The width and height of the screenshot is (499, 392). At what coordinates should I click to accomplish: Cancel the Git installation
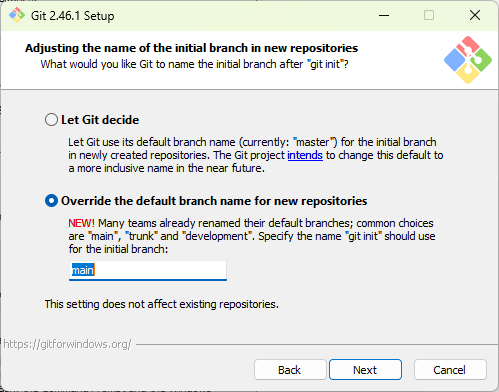(450, 370)
